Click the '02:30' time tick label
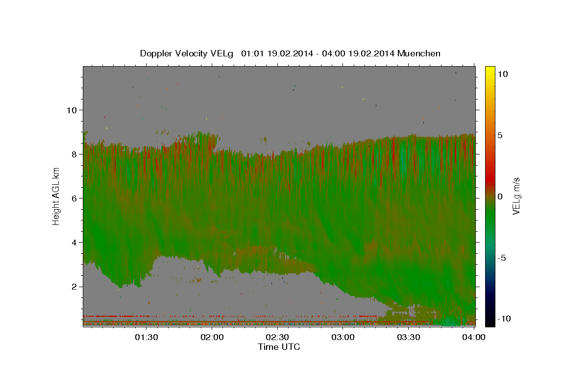Viewport: 588px width, 392px height. click(277, 337)
